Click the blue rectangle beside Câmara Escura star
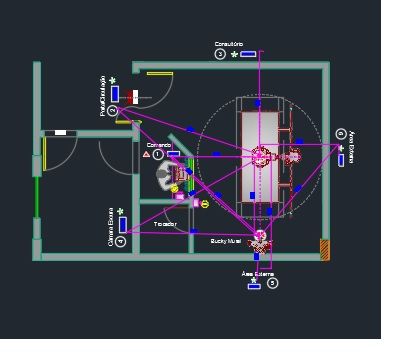 point(123,225)
